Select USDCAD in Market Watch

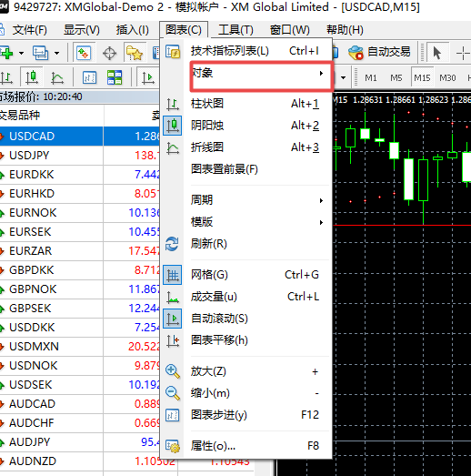(79, 137)
